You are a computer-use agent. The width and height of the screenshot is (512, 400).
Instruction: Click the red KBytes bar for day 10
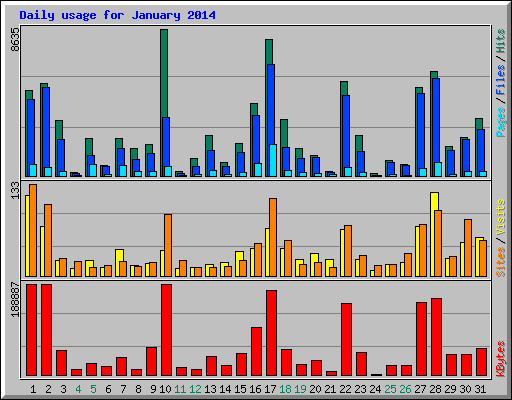click(167, 330)
